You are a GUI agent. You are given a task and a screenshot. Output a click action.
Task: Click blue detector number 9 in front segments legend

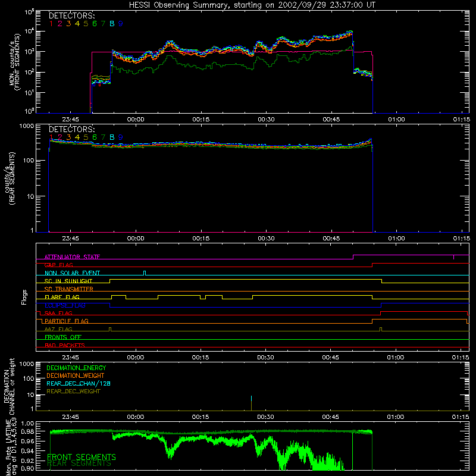121,24
